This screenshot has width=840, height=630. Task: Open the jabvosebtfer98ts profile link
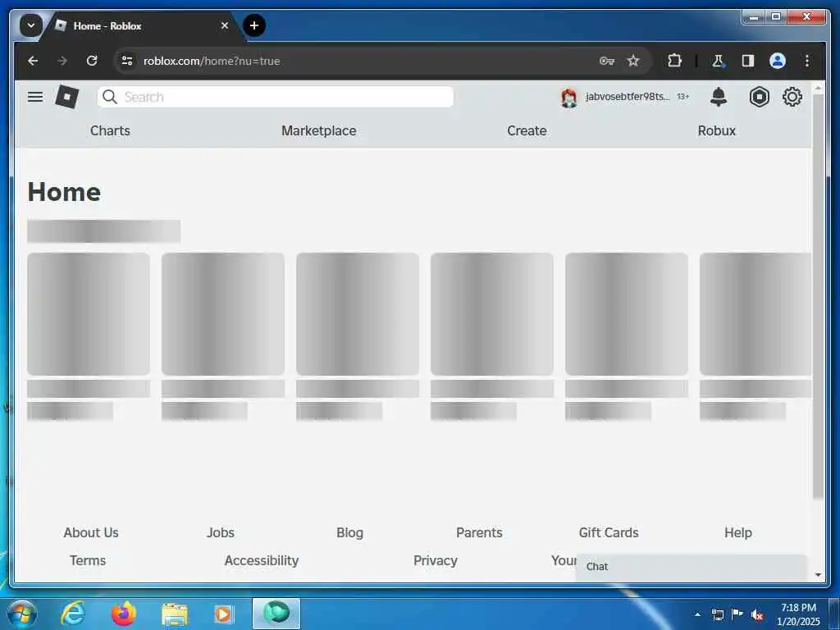click(x=628, y=97)
